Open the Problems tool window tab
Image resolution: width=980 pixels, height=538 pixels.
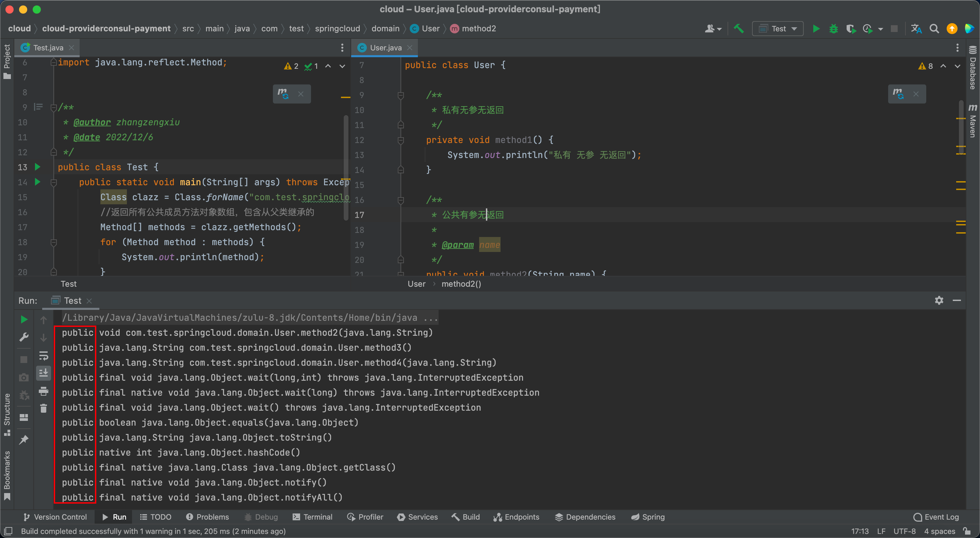pos(207,517)
